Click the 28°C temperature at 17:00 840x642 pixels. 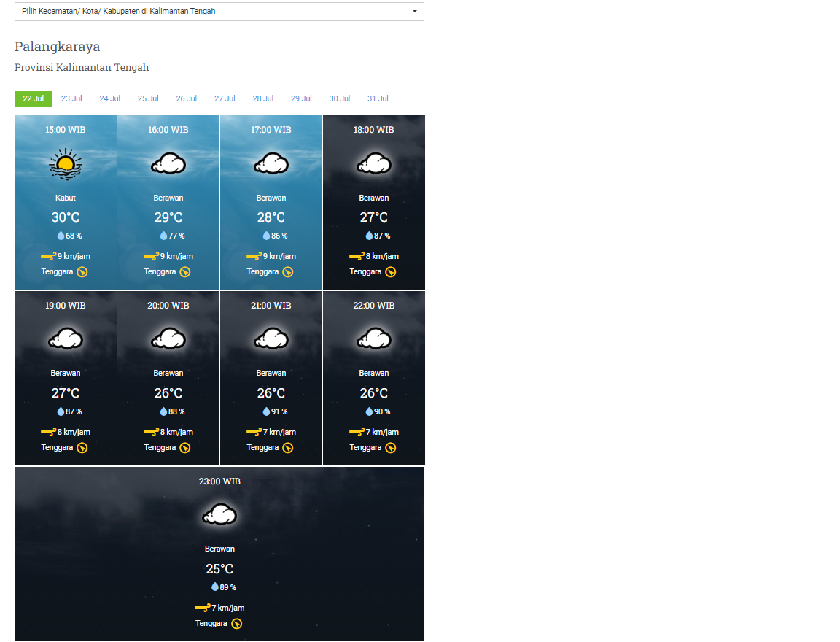pyautogui.click(x=271, y=217)
